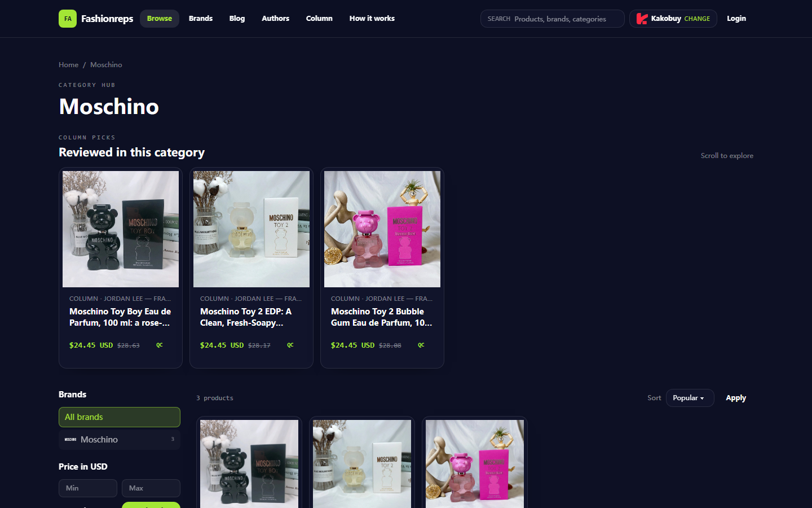Click 'Moschino Toy Boy Eau de Parfum' title
Viewport: 812px width, 508px height.
pos(120,317)
